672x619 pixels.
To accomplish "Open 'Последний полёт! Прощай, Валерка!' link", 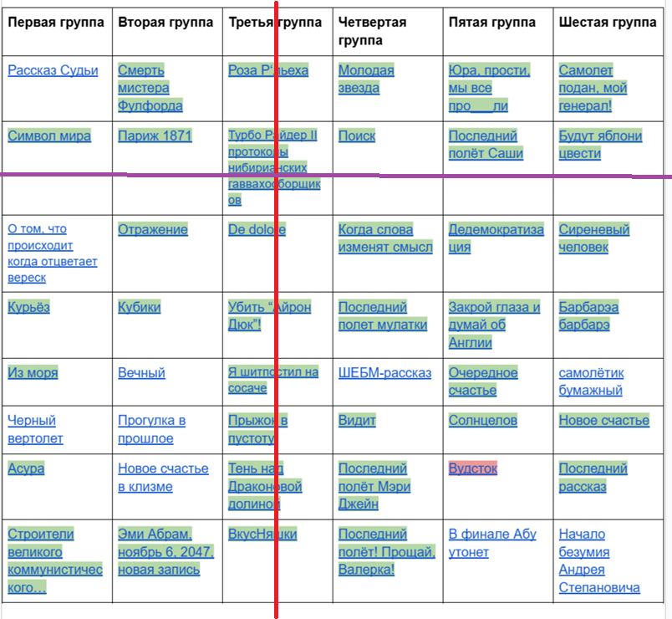I will (x=387, y=551).
